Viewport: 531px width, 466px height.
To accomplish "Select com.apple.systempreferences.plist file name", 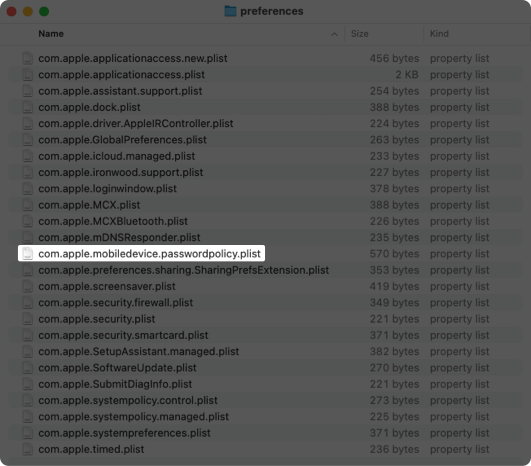I will (x=124, y=433).
